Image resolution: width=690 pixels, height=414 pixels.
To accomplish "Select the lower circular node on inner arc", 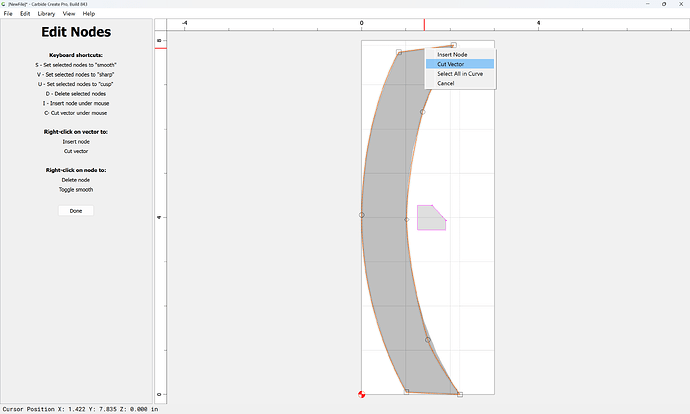I will 428,340.
